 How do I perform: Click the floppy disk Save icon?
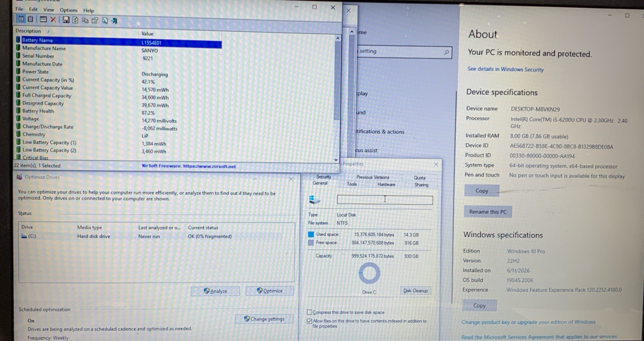coord(66,20)
